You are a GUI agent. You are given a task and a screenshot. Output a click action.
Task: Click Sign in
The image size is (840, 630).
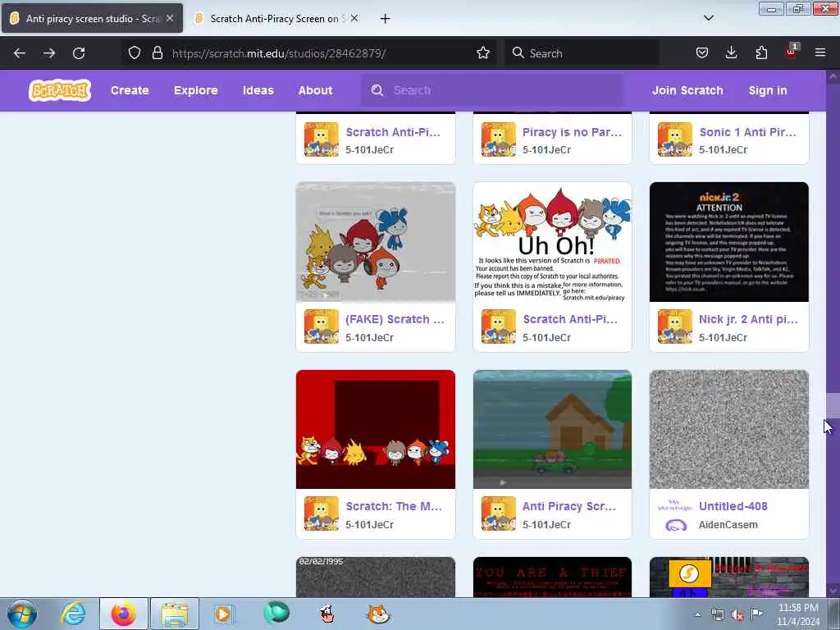pyautogui.click(x=768, y=90)
